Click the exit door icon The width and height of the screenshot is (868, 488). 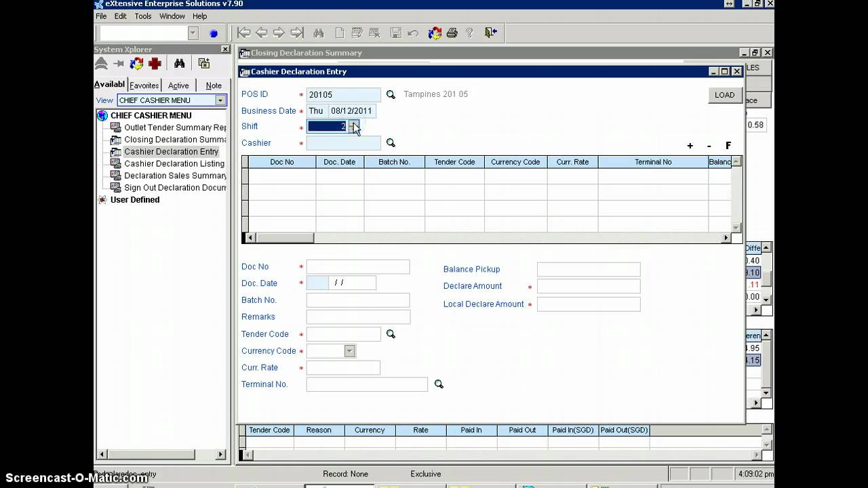[x=491, y=33]
